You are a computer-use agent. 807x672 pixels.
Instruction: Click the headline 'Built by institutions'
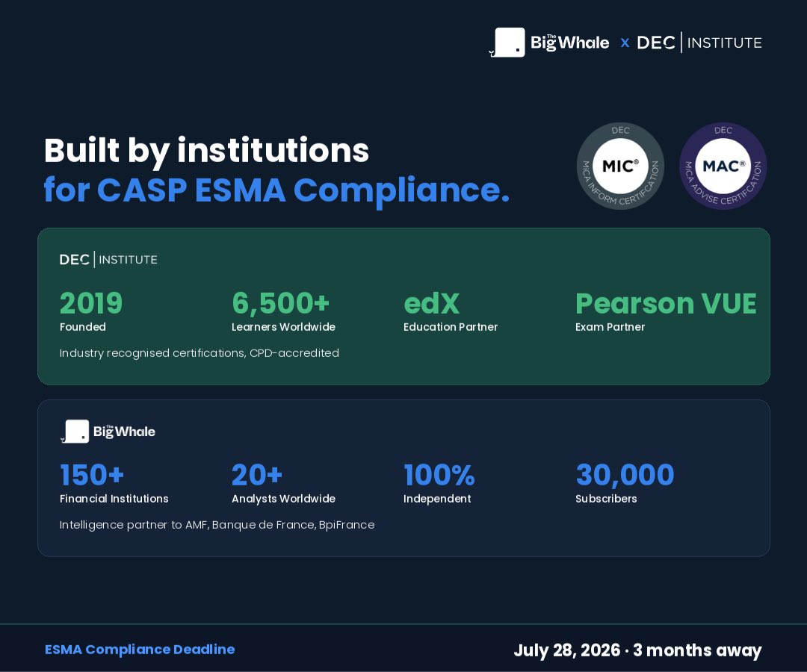click(206, 151)
